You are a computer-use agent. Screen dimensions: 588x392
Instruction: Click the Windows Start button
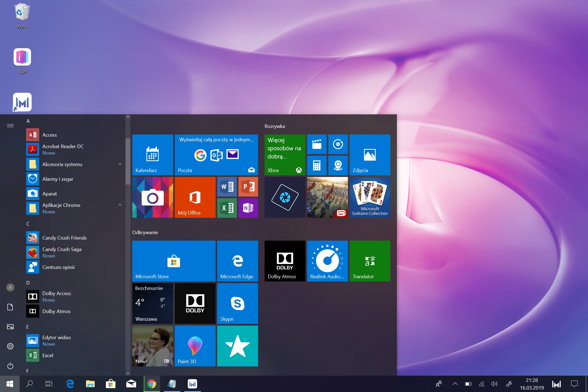(10, 384)
